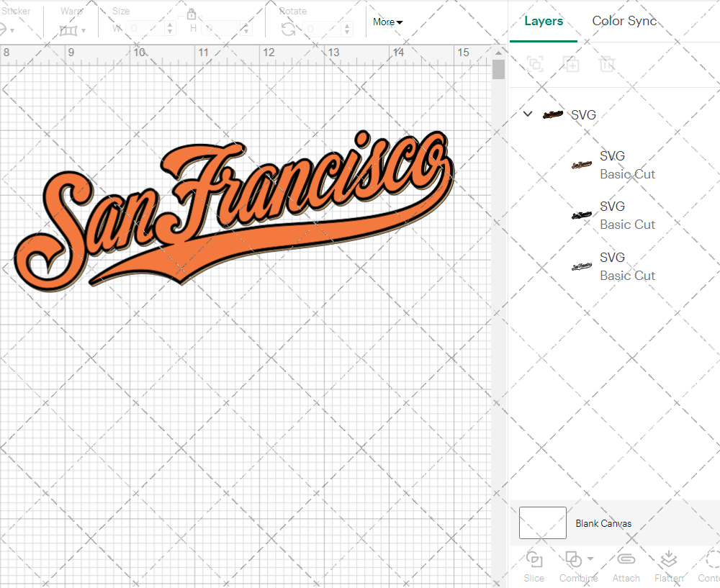Select the third SVG Basic Cut layer
Image resolution: width=720 pixels, height=588 pixels.
point(614,266)
